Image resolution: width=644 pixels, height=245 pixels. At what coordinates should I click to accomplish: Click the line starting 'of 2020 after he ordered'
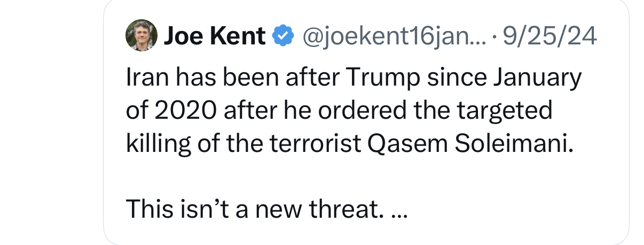coord(339,111)
